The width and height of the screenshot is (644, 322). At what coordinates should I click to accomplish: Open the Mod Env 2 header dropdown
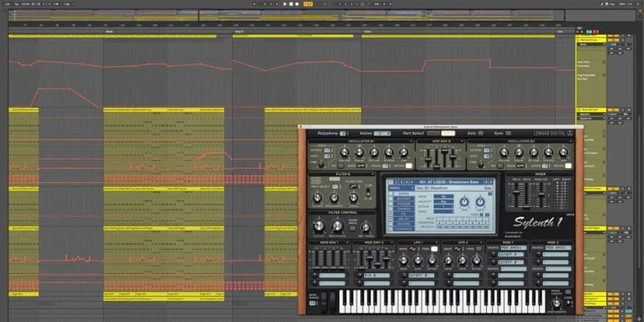pos(391,243)
